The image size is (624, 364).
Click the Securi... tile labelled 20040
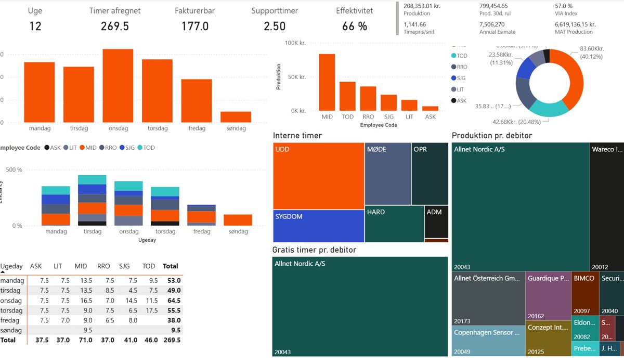pos(612,293)
